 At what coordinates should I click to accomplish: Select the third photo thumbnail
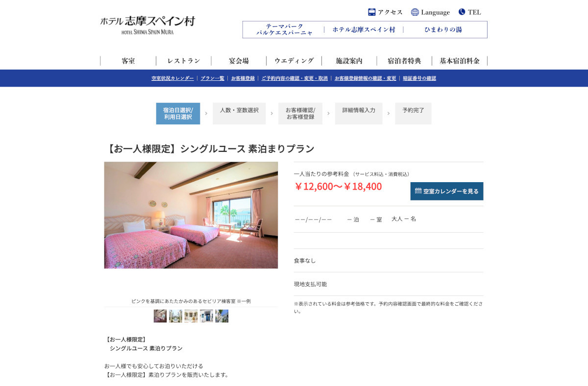(x=191, y=316)
